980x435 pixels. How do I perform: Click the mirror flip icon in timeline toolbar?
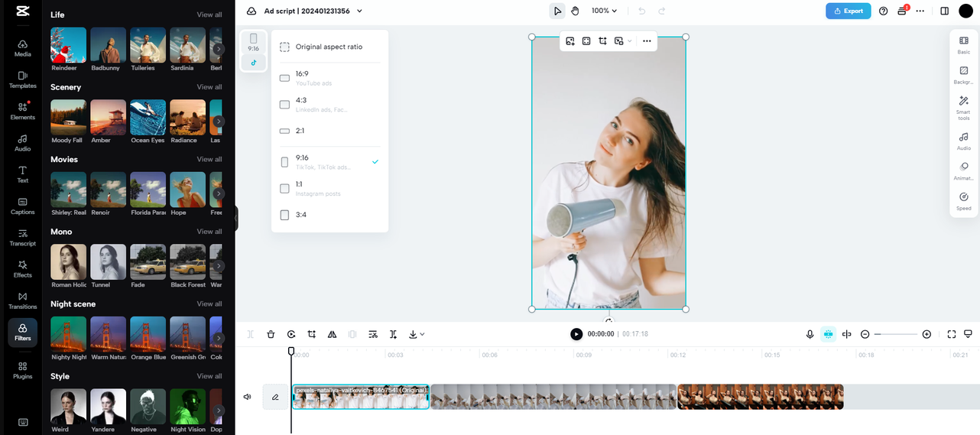[332, 334]
